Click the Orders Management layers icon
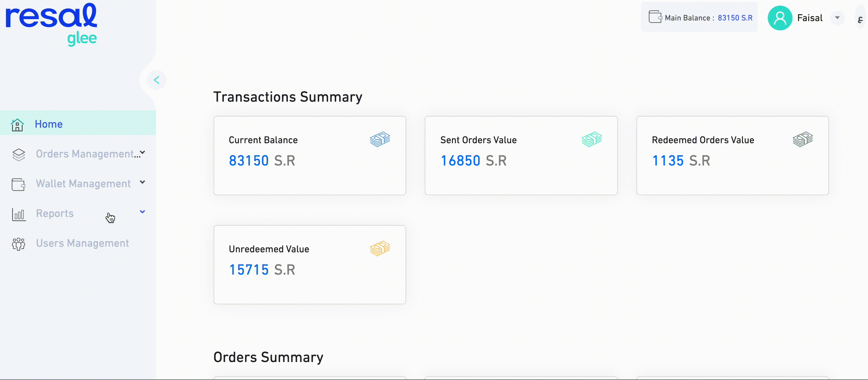868x380 pixels. pos(19,155)
